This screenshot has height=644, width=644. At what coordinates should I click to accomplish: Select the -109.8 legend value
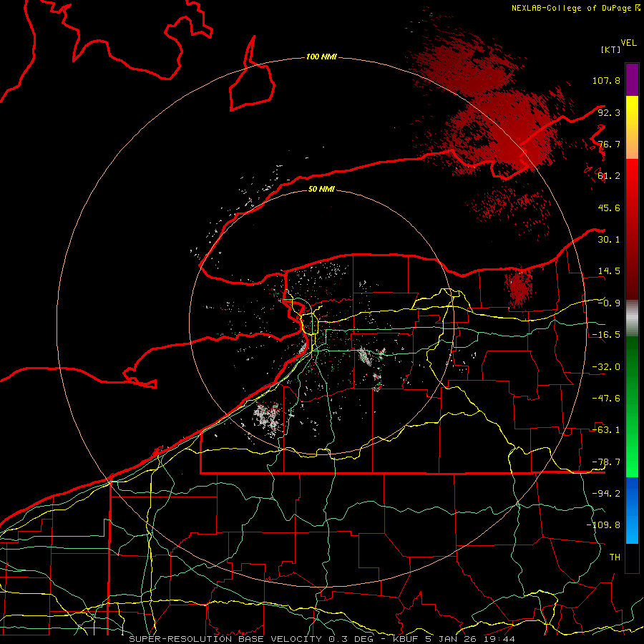point(603,525)
